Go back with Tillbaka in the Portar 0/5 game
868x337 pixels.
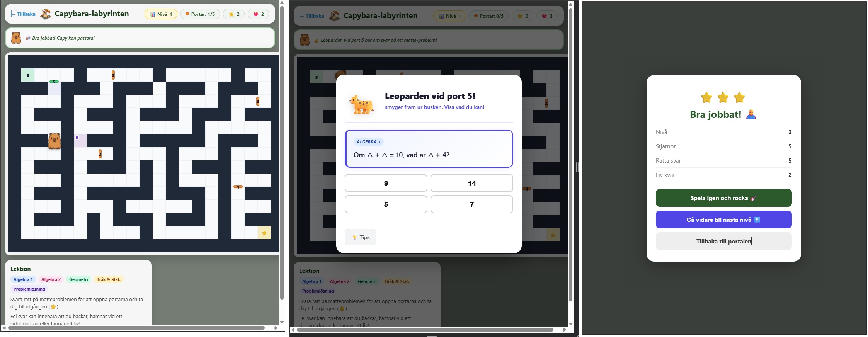pyautogui.click(x=312, y=16)
